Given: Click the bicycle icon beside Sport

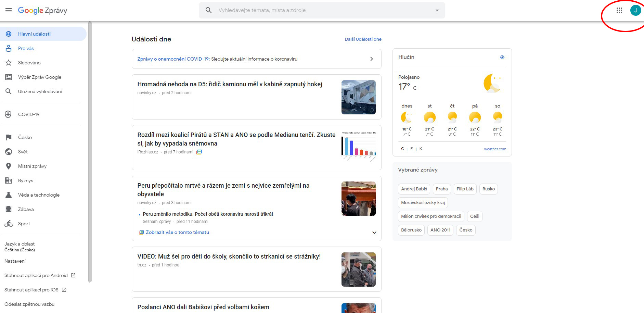Looking at the screenshot, I should pos(9,224).
